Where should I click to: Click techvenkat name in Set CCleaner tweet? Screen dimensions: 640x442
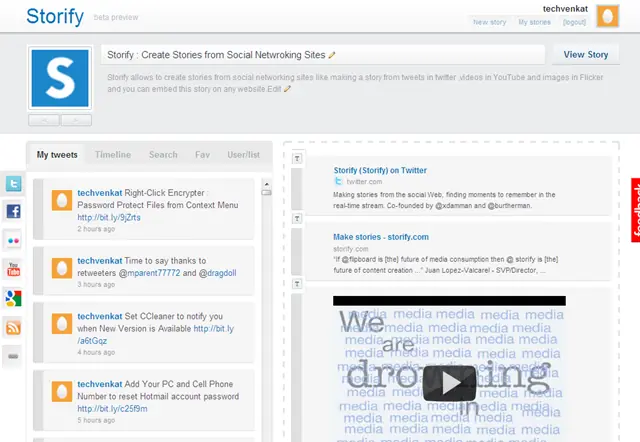pos(100,316)
